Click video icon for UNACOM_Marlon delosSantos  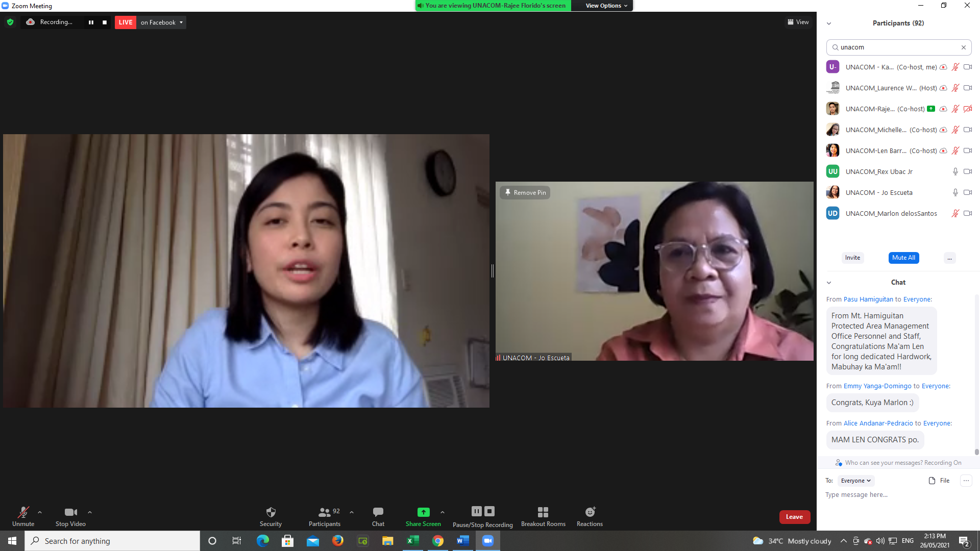tap(968, 213)
